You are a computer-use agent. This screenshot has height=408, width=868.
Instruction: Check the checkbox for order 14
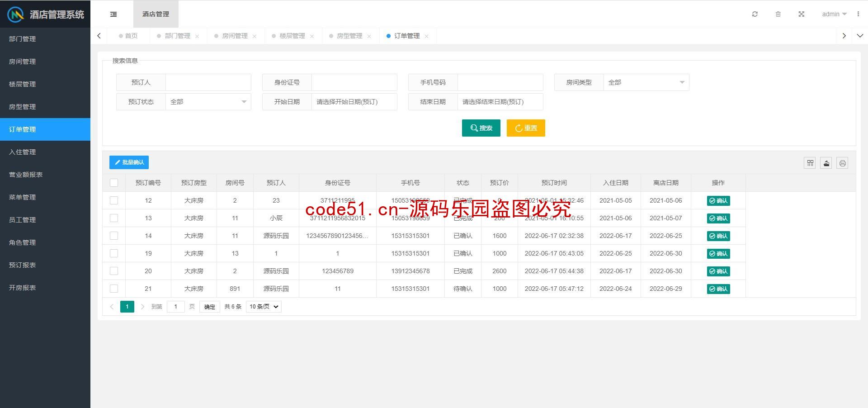tap(114, 236)
